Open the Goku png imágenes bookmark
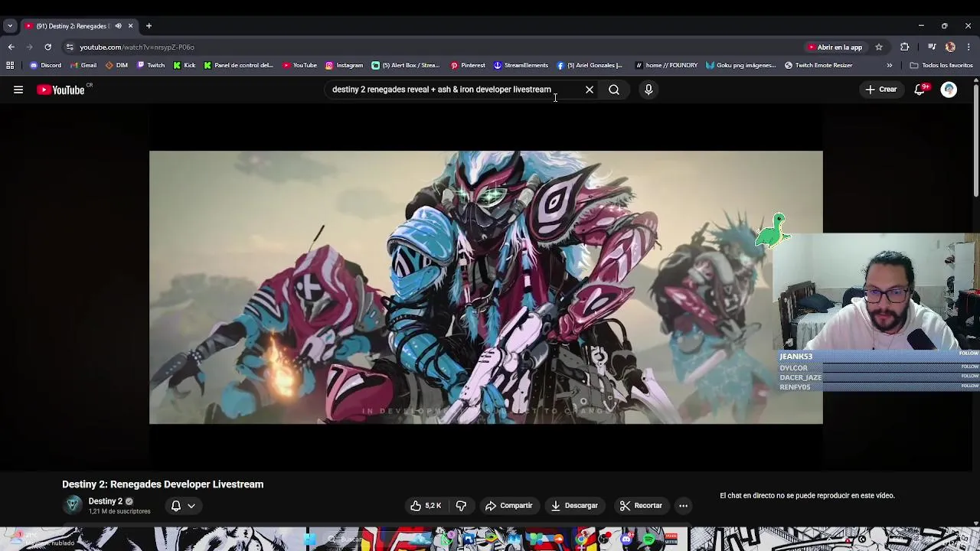Screen dimensions: 980x551 click(740, 65)
